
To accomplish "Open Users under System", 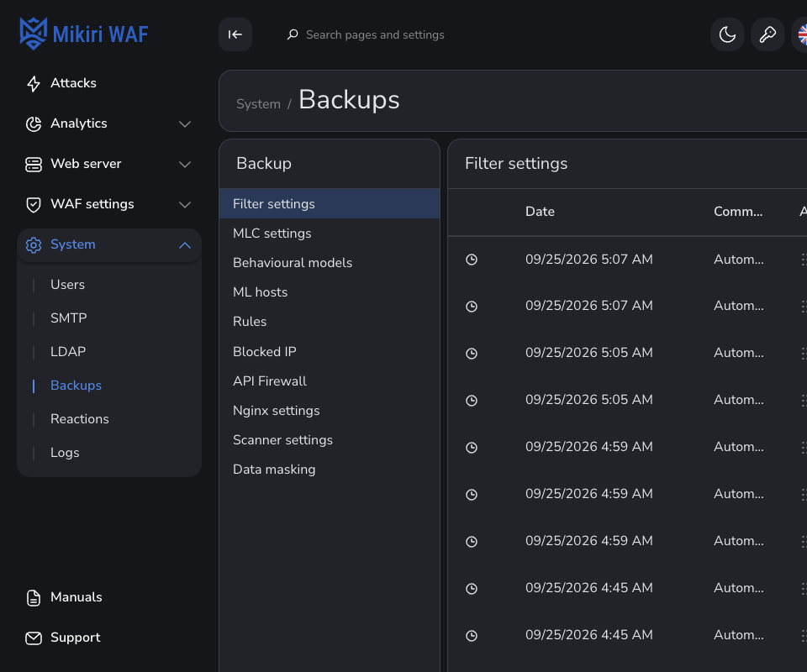I will (x=67, y=284).
